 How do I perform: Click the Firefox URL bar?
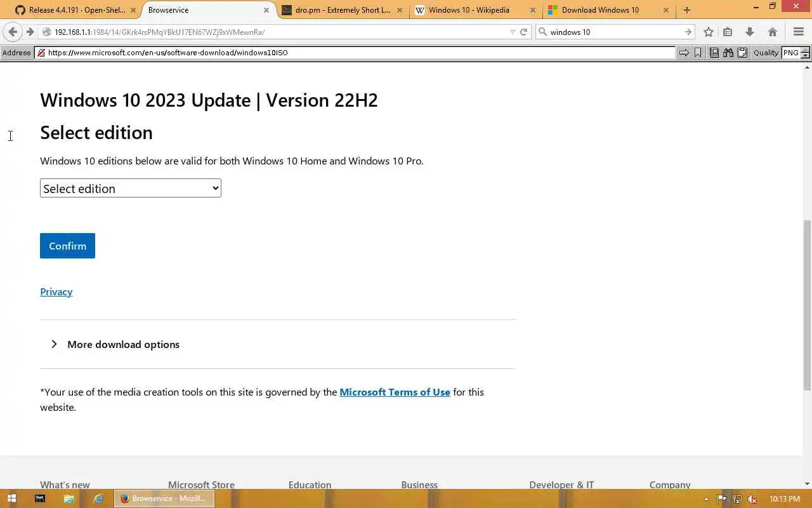pyautogui.click(x=279, y=32)
